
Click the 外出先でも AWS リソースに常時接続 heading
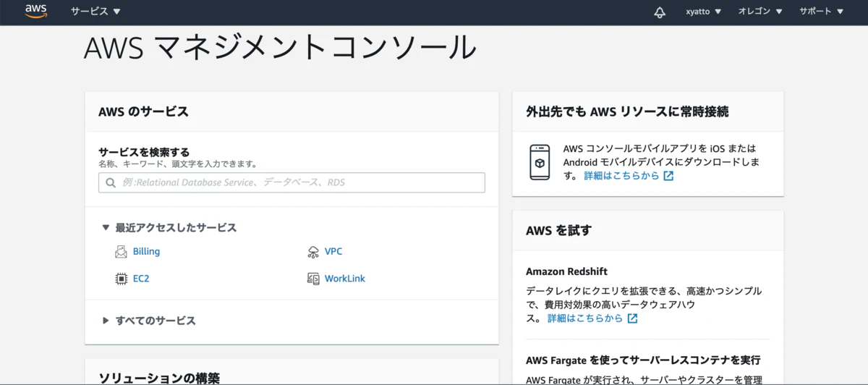tap(627, 111)
